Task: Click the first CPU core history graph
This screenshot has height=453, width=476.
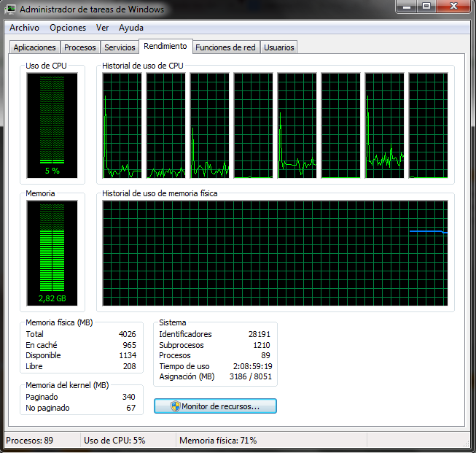Action: pyautogui.click(x=122, y=125)
